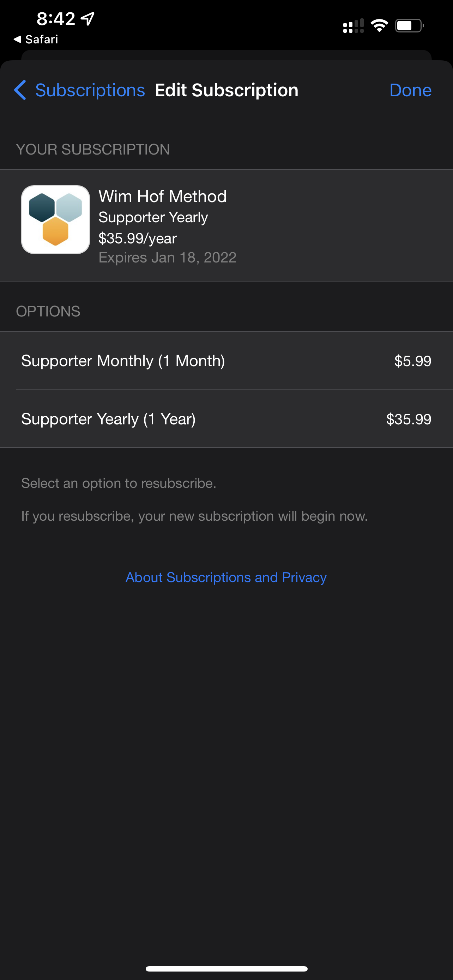
Task: Tap the blue back chevron arrow
Action: 20,90
